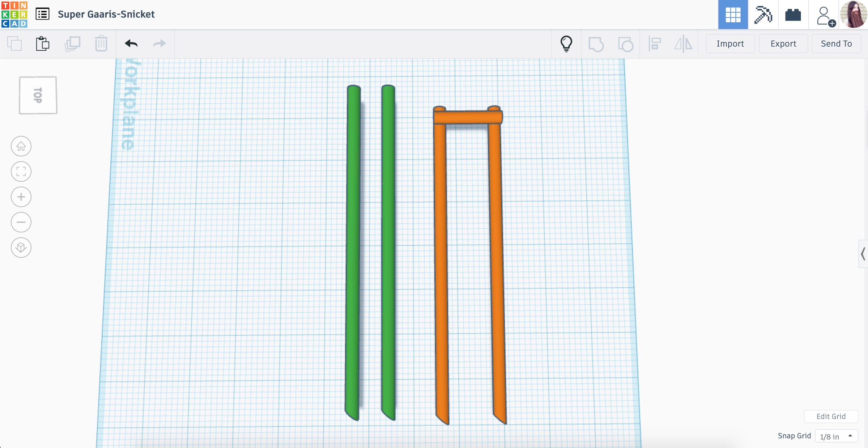Ungroup shapes using the ungroup icon
This screenshot has width=868, height=448.
pyautogui.click(x=626, y=43)
